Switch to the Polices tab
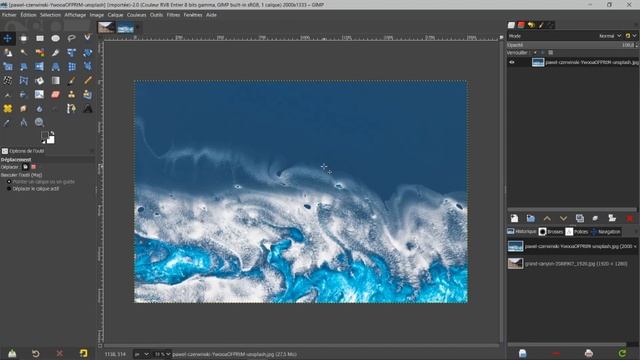Screen dimensions: 640x360 click(x=577, y=231)
